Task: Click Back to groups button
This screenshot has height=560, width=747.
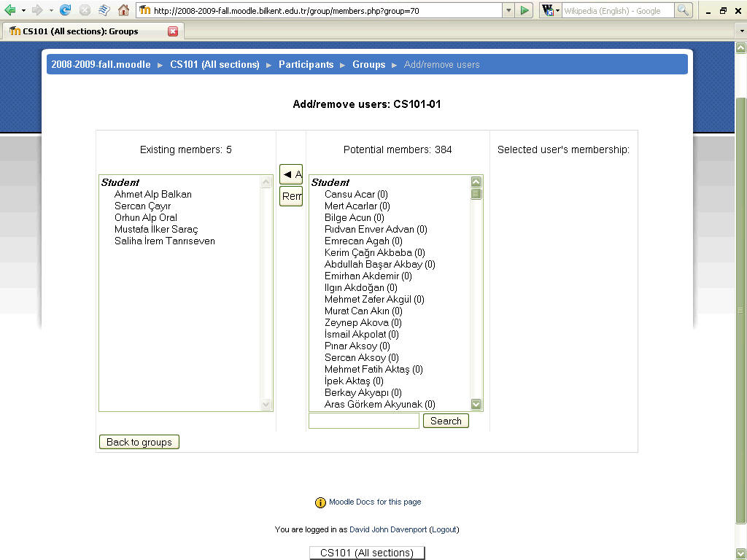Action: pyautogui.click(x=139, y=442)
